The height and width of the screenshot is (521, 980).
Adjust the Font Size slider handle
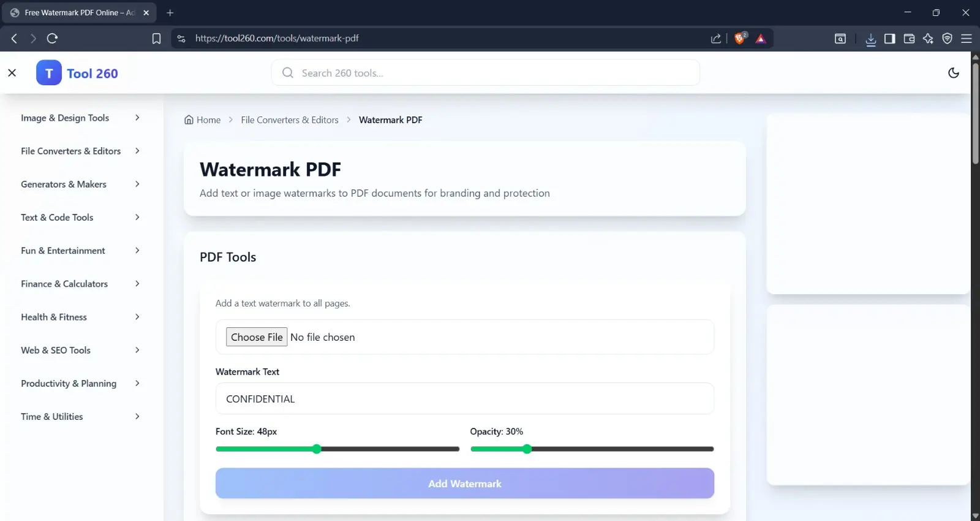click(x=317, y=449)
